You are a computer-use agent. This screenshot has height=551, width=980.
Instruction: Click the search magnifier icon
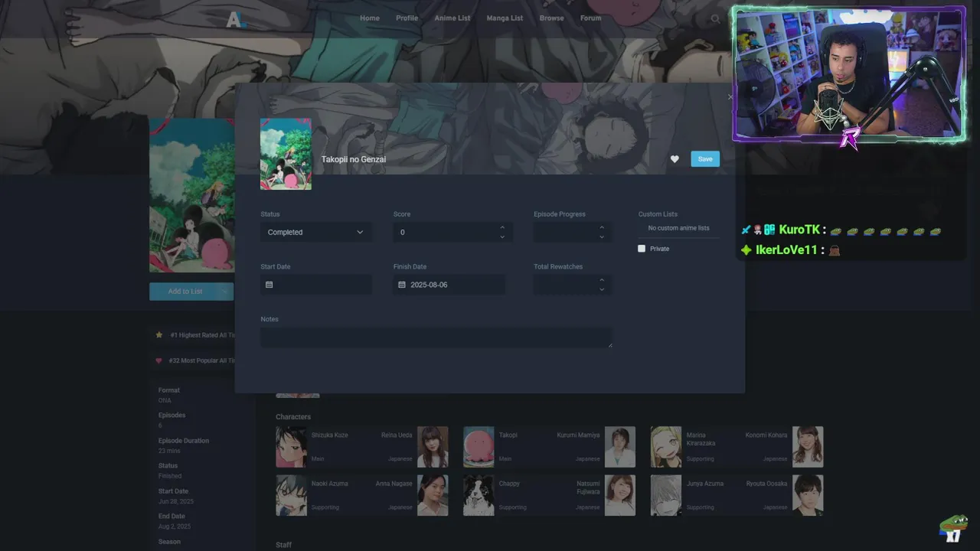tap(715, 19)
